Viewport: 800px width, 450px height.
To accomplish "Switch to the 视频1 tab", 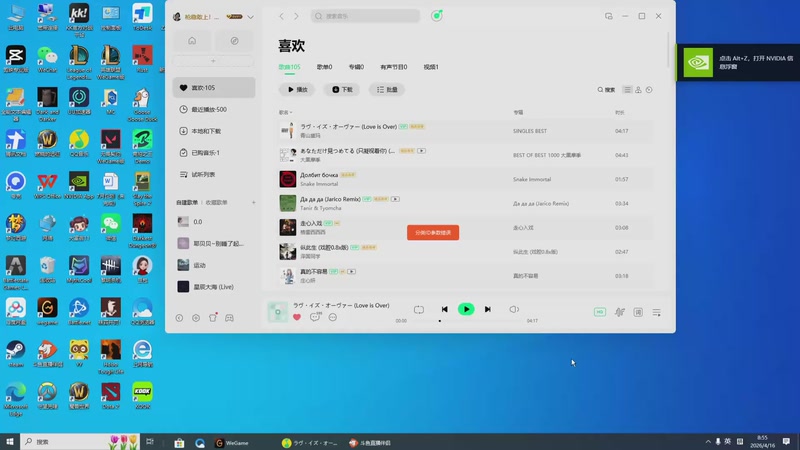I will tap(431, 67).
